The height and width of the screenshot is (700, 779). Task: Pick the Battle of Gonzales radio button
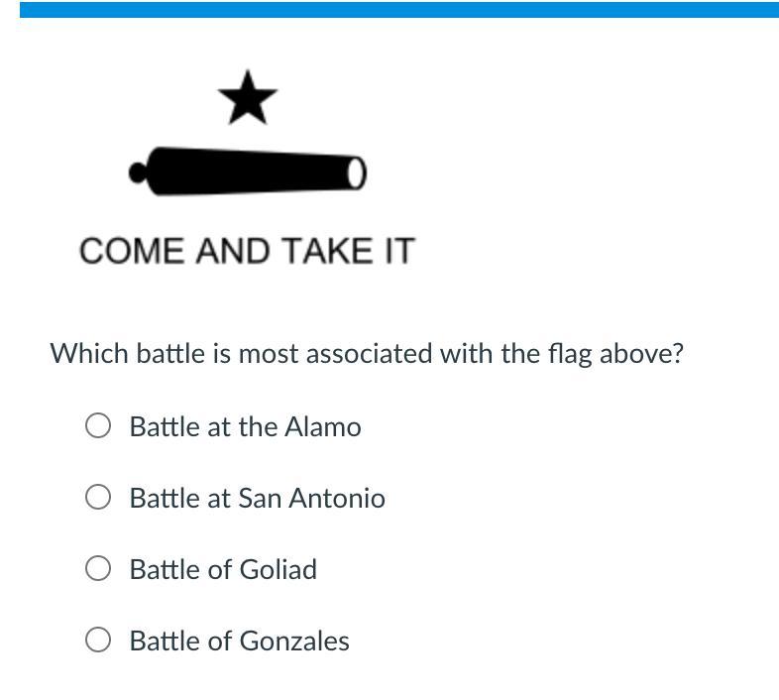click(x=98, y=640)
